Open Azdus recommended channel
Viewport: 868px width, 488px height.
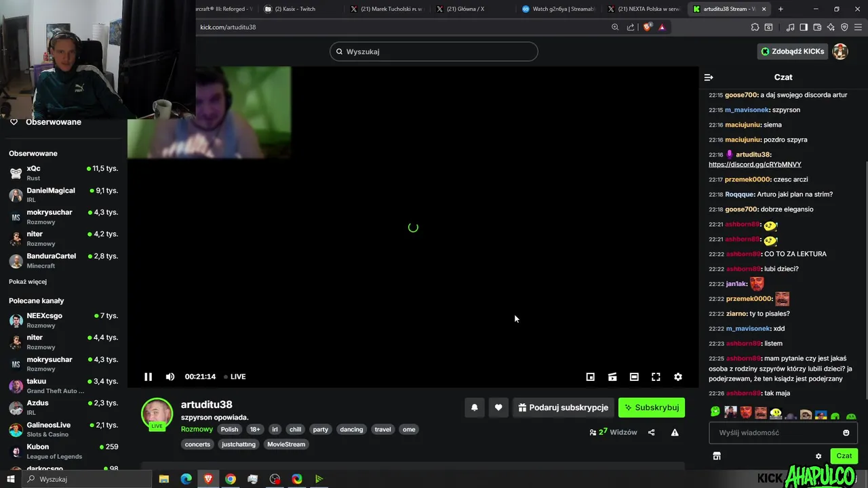(x=63, y=407)
